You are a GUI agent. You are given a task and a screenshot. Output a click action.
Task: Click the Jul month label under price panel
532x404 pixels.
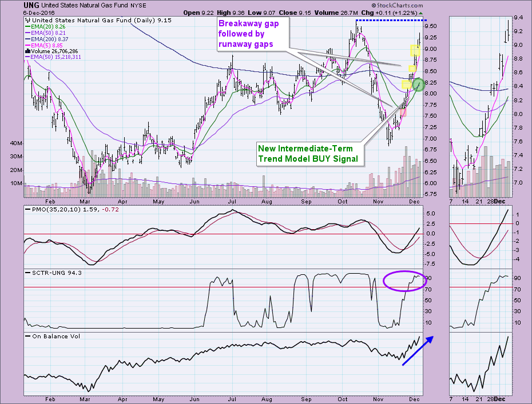click(232, 201)
